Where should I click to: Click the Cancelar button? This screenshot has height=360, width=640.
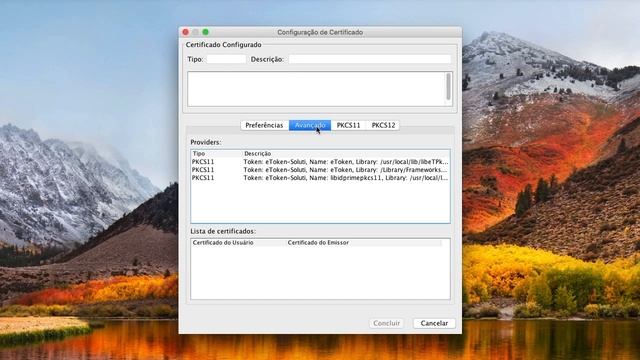click(x=434, y=323)
